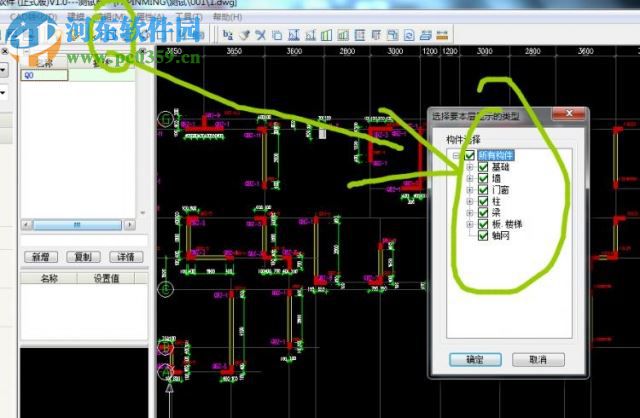
Task: Click the blue scissors icon in the toolbar
Action: [260, 35]
